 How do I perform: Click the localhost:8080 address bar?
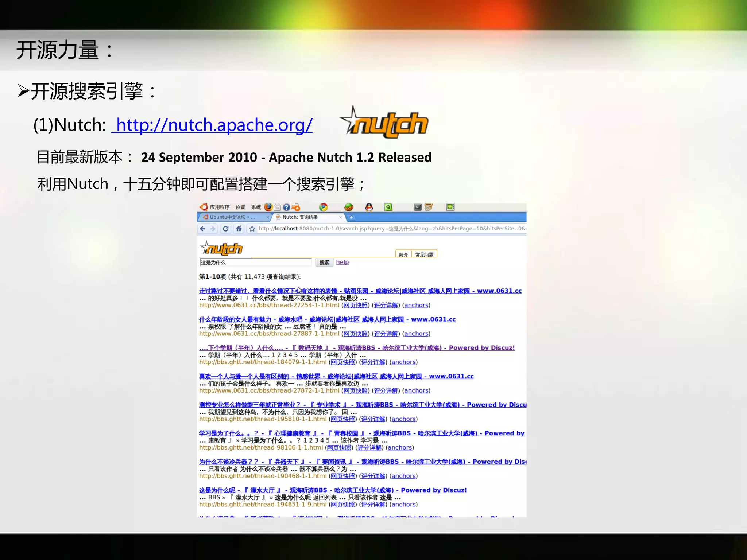392,229
